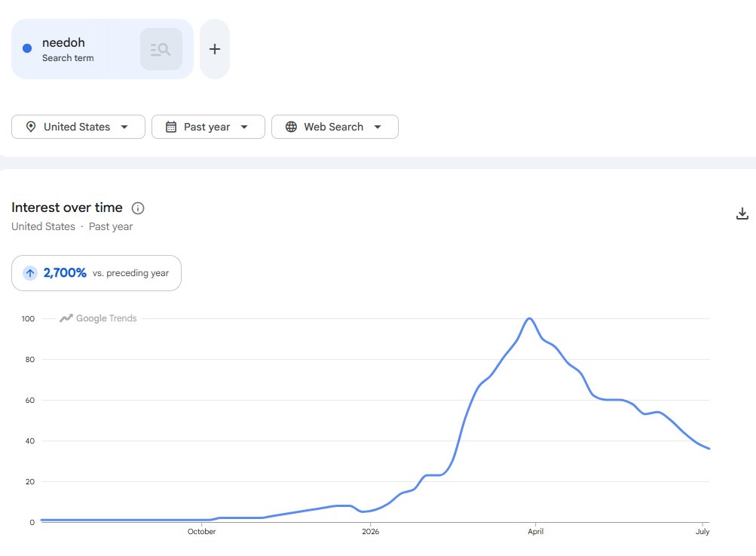Click the globe icon in Web Search
Viewport: 756px width, 556px height.
(291, 127)
